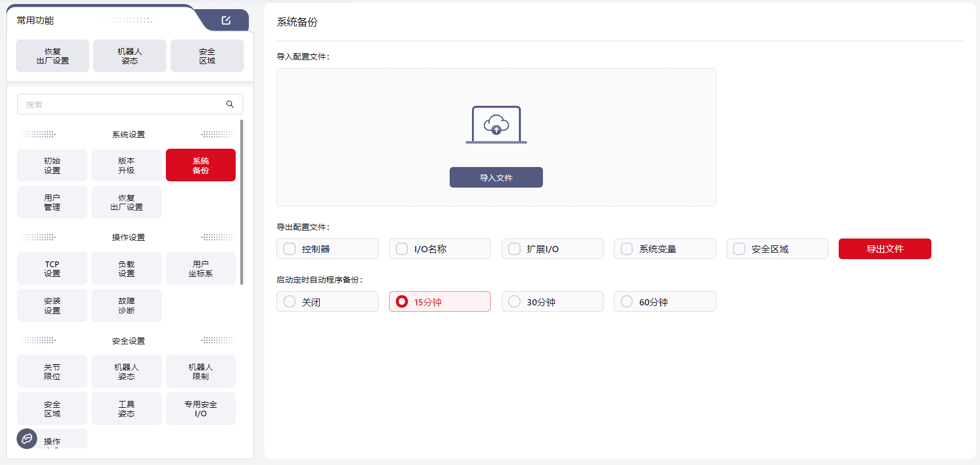Image resolution: width=980 pixels, height=465 pixels.
Task: Select 关闭 for automatic backup
Action: [290, 301]
